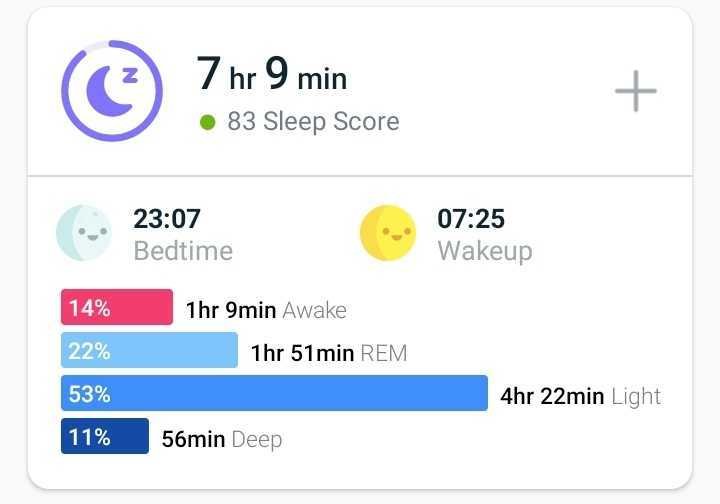720x504 pixels.
Task: Click the 1hr 9min Awake text
Action: [266, 310]
